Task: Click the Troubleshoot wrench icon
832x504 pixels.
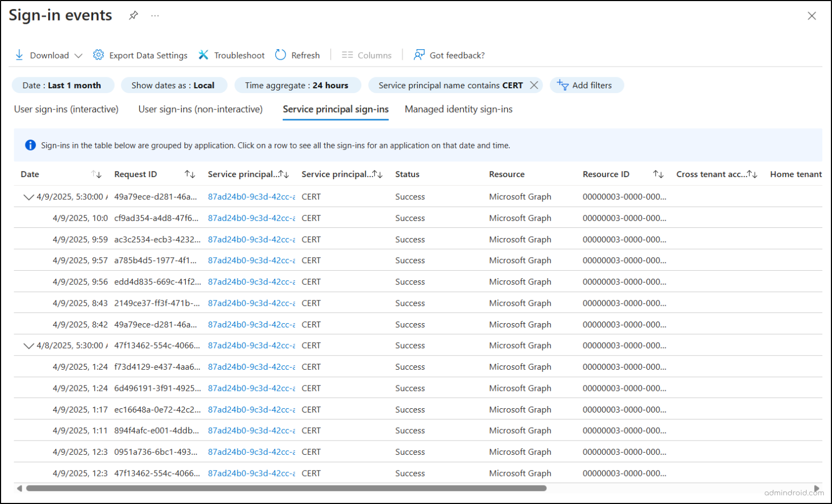Action: coord(204,55)
